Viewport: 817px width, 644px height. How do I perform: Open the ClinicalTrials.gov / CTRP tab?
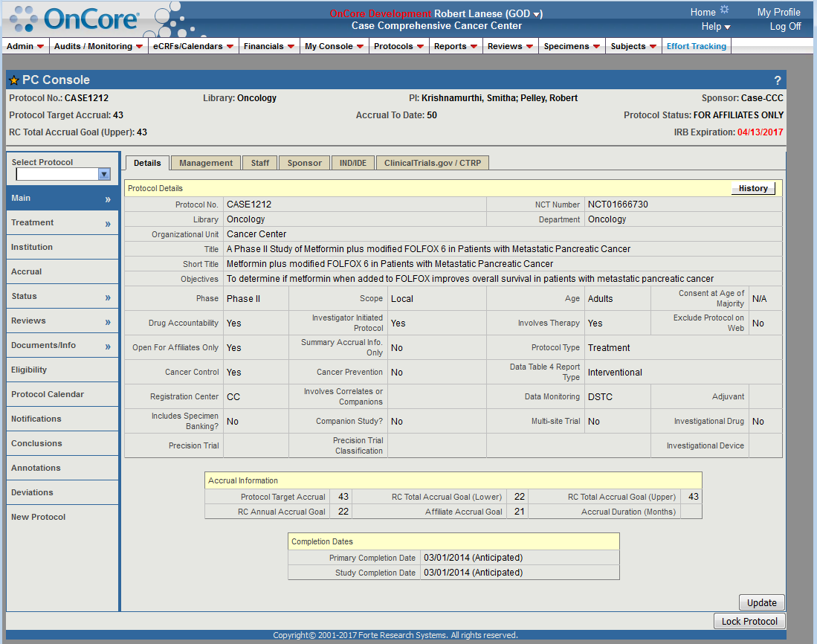[x=432, y=162]
